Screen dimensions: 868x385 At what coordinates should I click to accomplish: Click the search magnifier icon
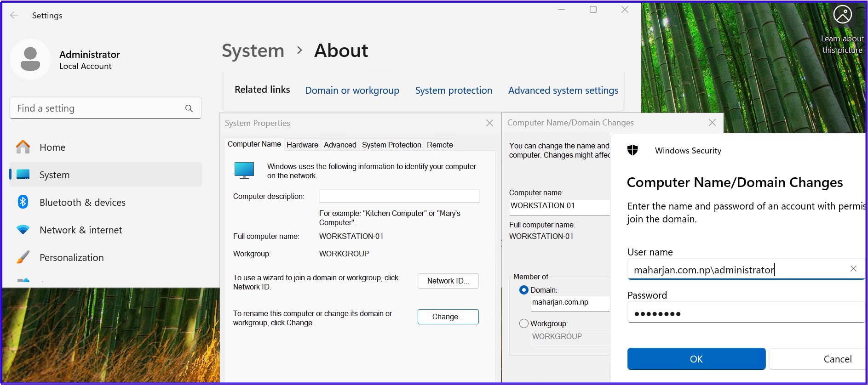click(x=189, y=108)
